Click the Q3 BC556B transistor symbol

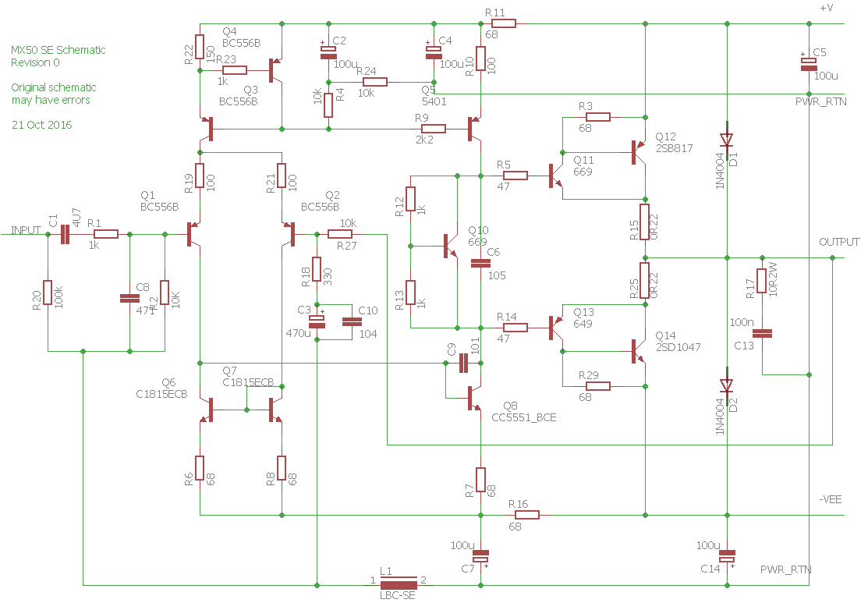[207, 129]
